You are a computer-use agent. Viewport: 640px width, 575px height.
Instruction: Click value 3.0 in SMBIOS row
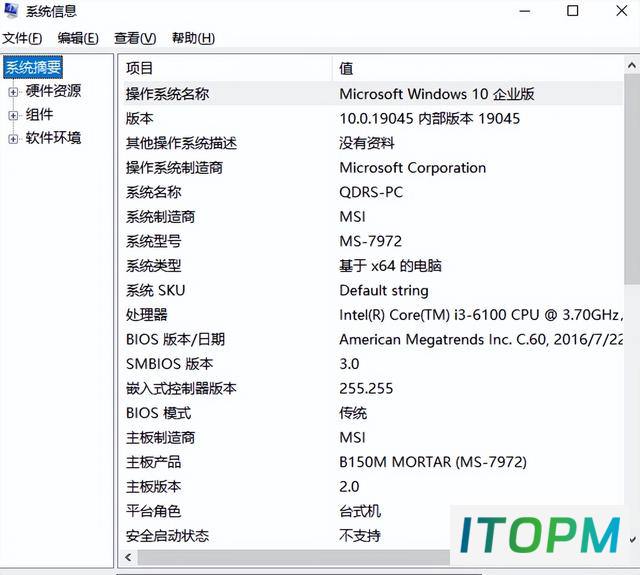[349, 364]
